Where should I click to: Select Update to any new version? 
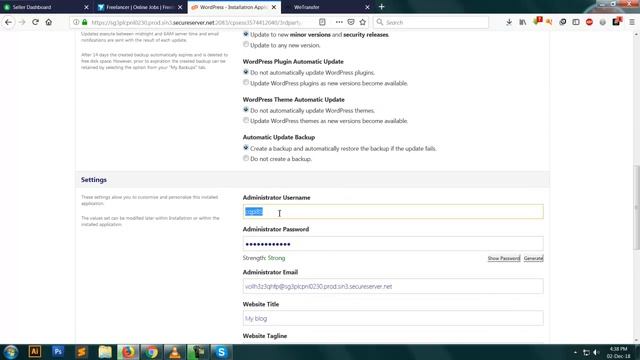point(246,44)
